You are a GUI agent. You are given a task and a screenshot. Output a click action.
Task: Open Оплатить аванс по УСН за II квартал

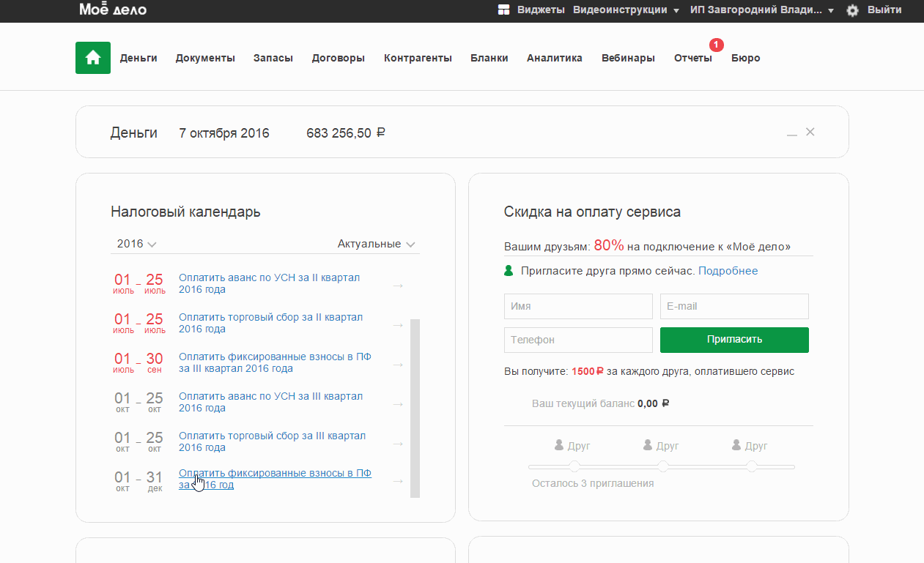(x=270, y=284)
